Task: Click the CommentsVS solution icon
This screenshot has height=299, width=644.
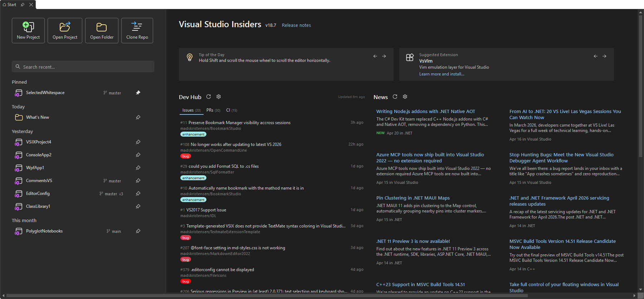Action: [19, 181]
